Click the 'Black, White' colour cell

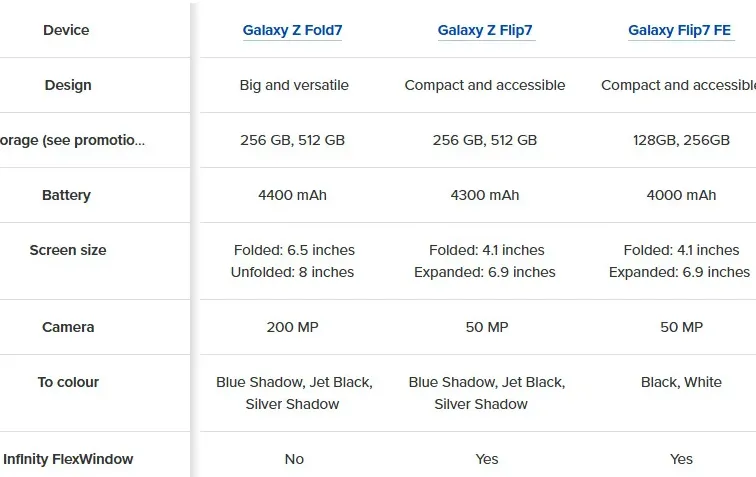[x=681, y=382]
